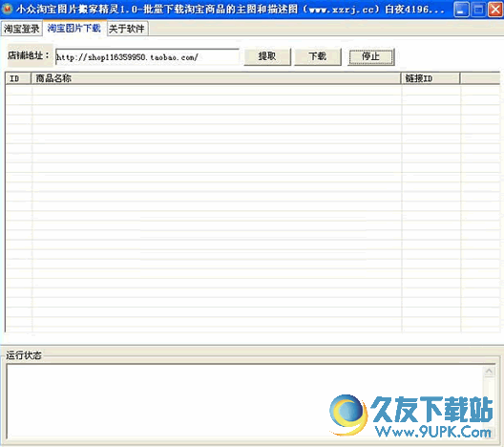Sort by the ID column header

tap(18, 78)
